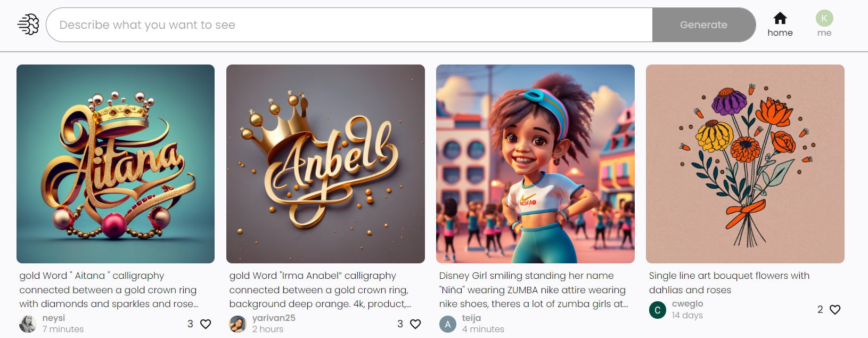Open the Anabel gold calligraphy thumbnail

coord(325,164)
